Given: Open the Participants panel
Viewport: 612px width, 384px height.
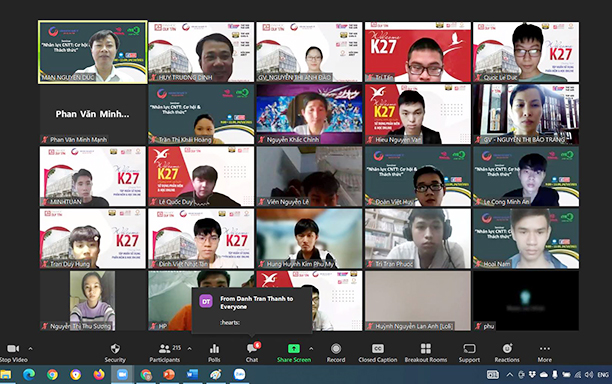Looking at the screenshot, I should 165,353.
